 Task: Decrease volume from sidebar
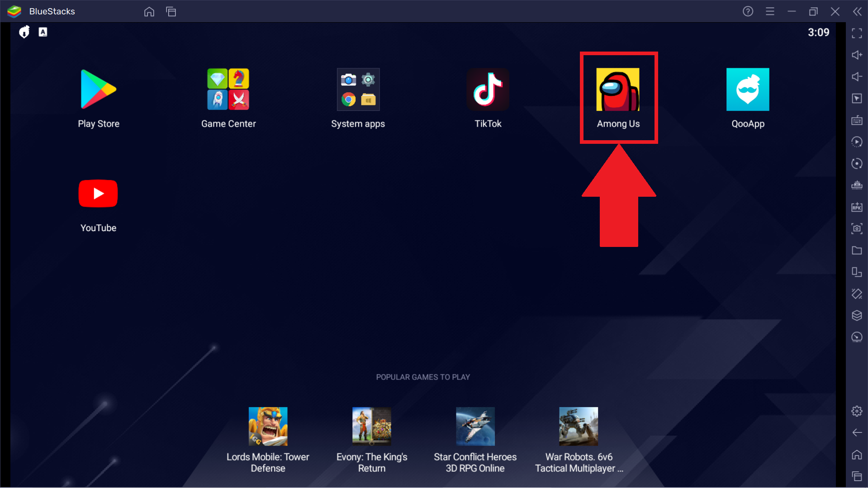tap(857, 76)
